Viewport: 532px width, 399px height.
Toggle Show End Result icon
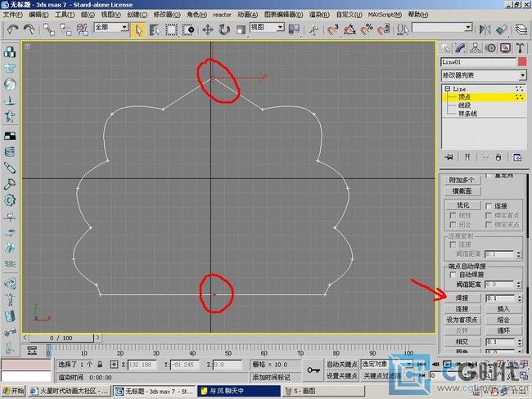pos(467,157)
